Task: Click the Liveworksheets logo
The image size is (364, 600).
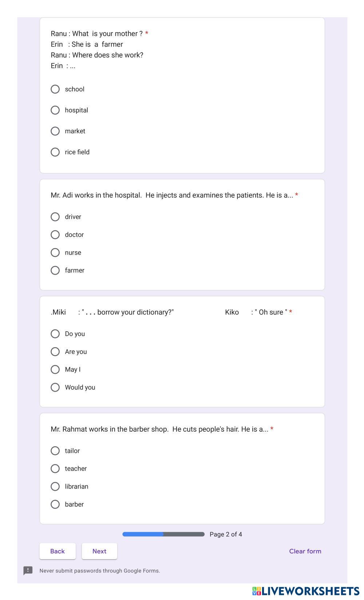Action: click(x=305, y=591)
